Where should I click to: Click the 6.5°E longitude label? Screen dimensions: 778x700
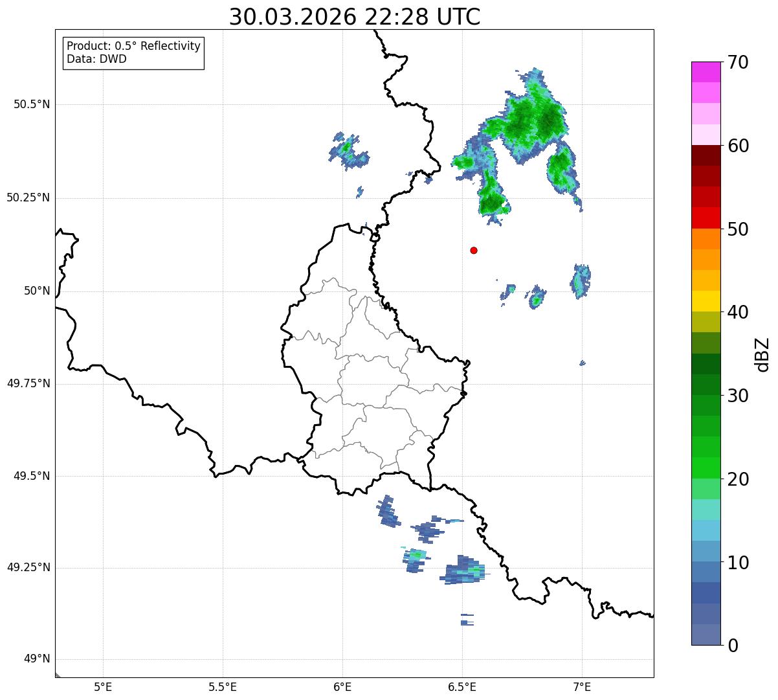pos(462,687)
